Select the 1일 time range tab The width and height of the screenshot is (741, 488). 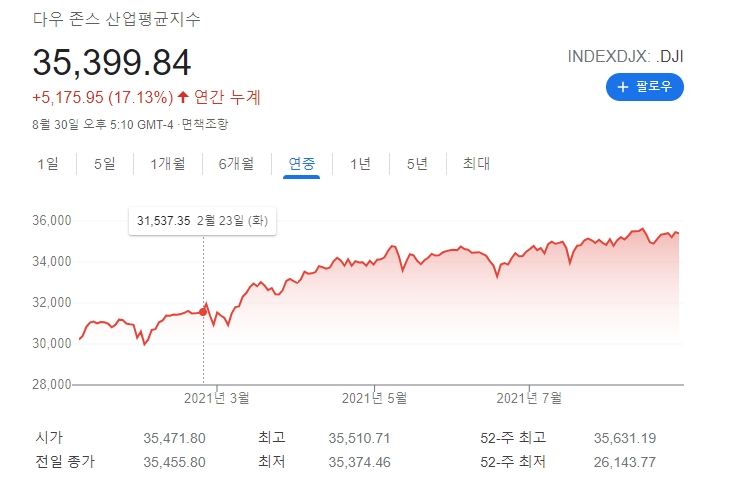click(47, 164)
